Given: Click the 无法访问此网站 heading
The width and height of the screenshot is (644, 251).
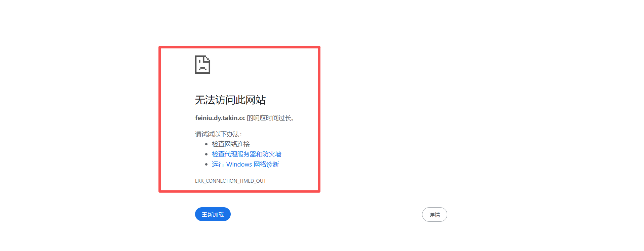Looking at the screenshot, I should tap(230, 100).
